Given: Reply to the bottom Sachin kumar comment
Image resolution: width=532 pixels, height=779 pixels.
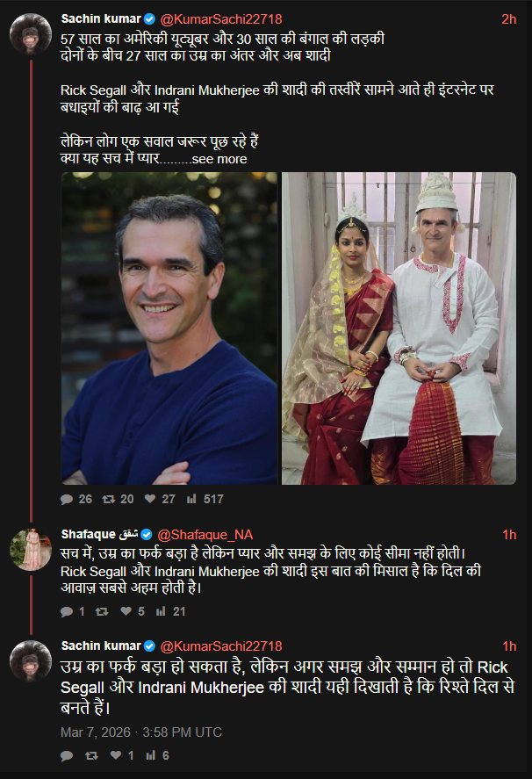Looking at the screenshot, I should coord(68,755).
